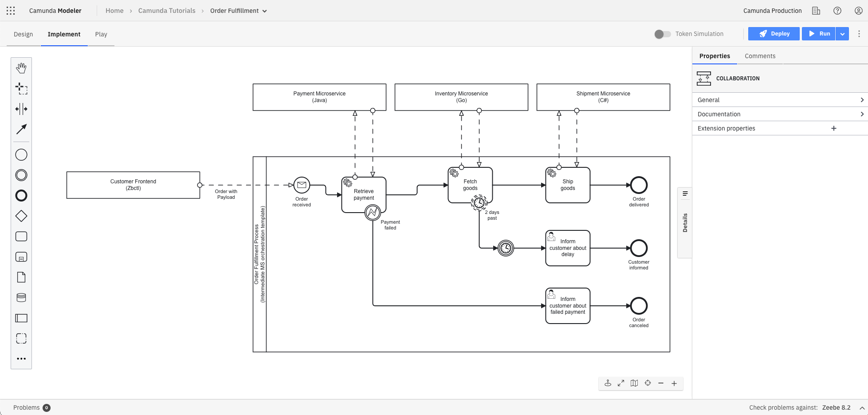Select Inform customer about delay task
The width and height of the screenshot is (868, 415).
(x=568, y=248)
